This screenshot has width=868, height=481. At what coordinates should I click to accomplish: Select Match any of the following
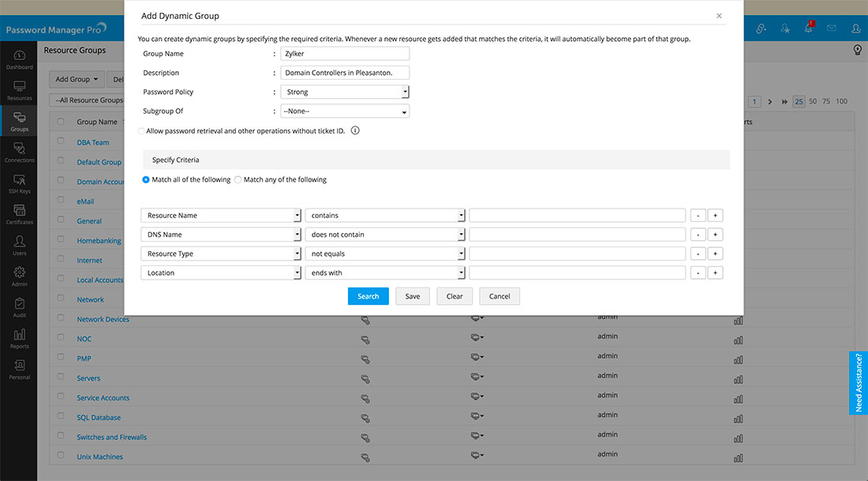click(238, 180)
